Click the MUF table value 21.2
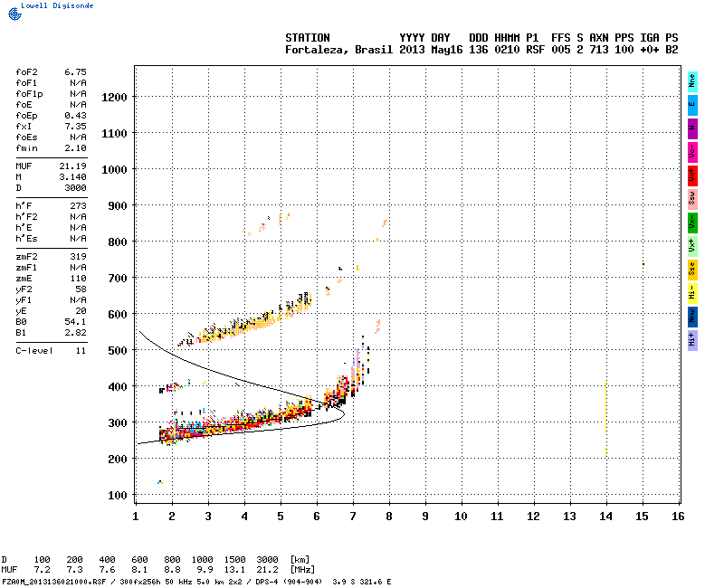724x588 pixels. click(x=267, y=570)
